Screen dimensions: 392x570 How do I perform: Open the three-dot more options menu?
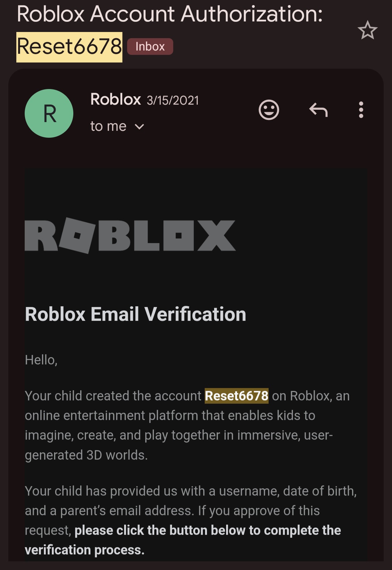pyautogui.click(x=361, y=110)
